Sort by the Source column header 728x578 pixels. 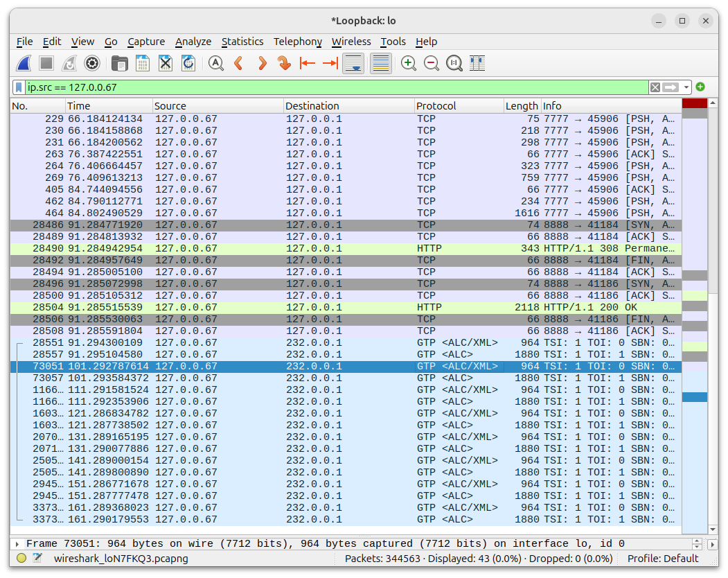[217, 106]
